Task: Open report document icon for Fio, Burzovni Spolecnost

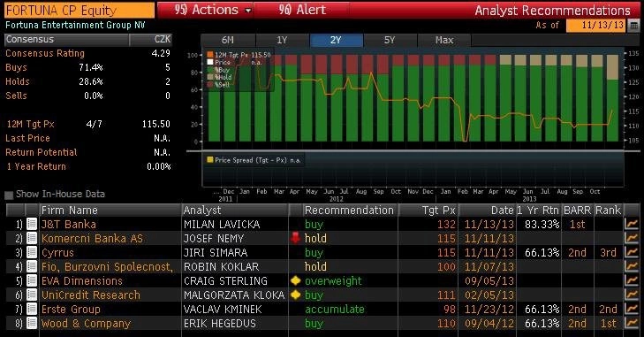Action: click(x=32, y=266)
